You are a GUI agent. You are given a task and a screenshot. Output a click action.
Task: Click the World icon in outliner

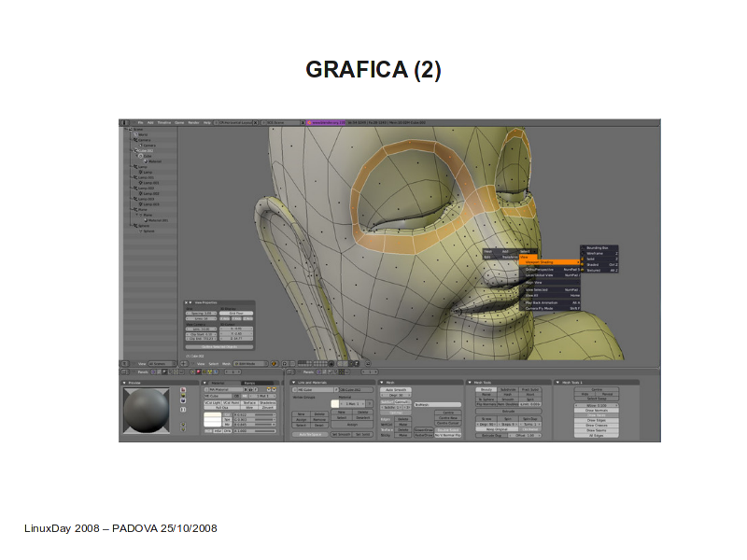click(134, 135)
